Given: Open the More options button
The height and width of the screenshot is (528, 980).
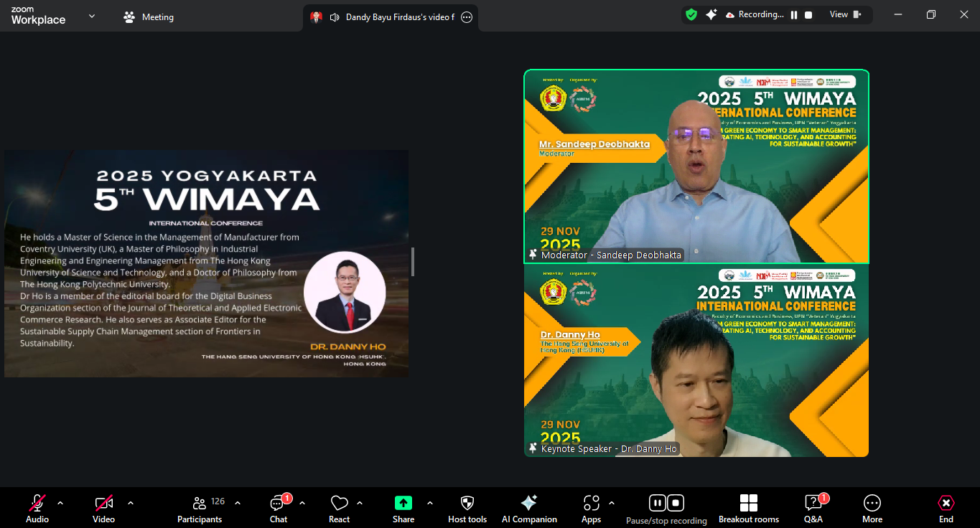Looking at the screenshot, I should tap(872, 509).
